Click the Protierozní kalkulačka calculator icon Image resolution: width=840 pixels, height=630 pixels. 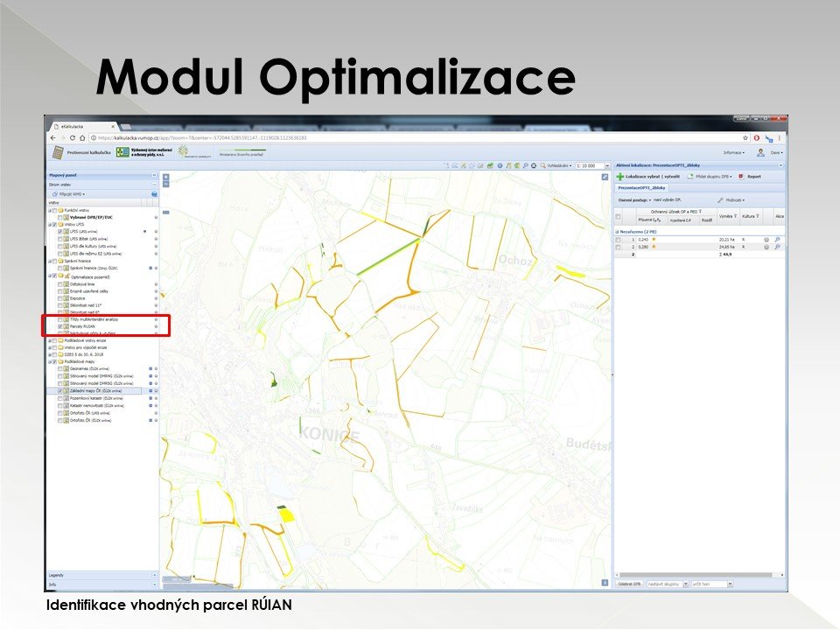(x=58, y=152)
